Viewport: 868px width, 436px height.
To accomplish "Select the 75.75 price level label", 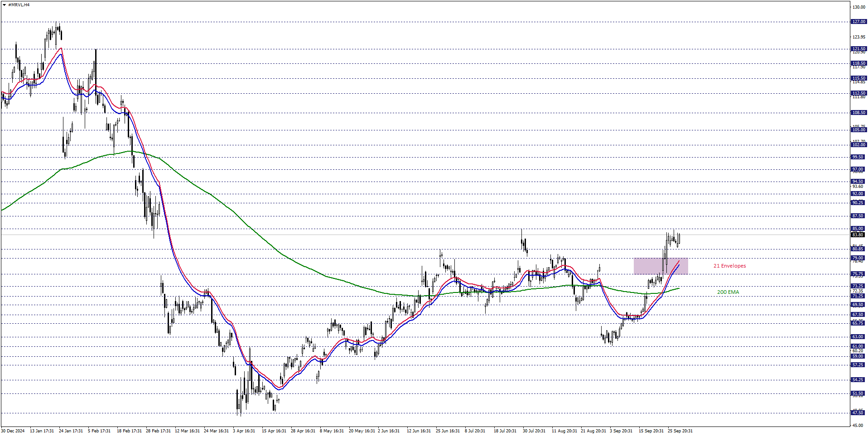I will [x=859, y=274].
